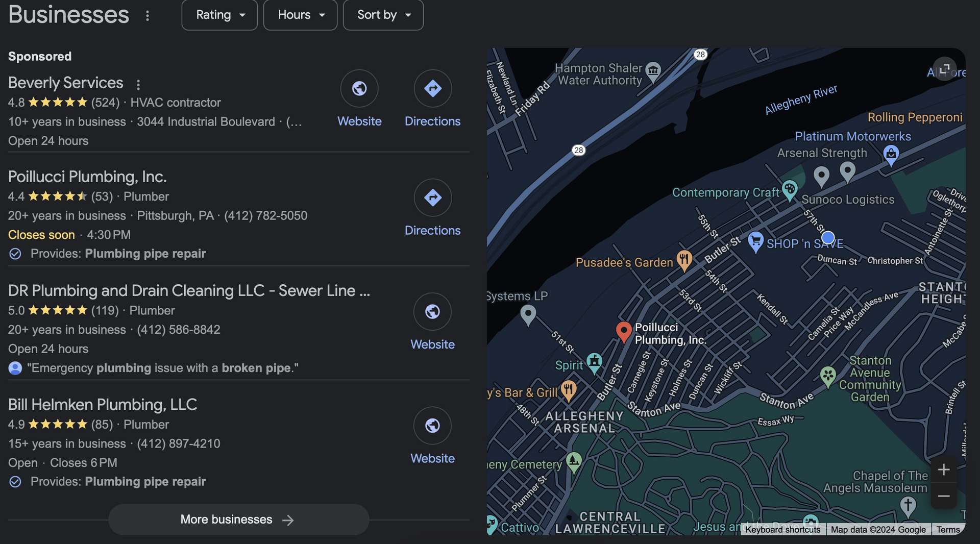Click the SHOP 'n SAVE cart marker
The image size is (980, 544).
pos(755,241)
